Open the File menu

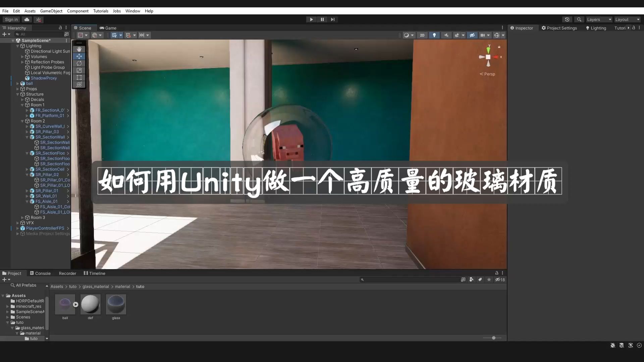[5, 11]
